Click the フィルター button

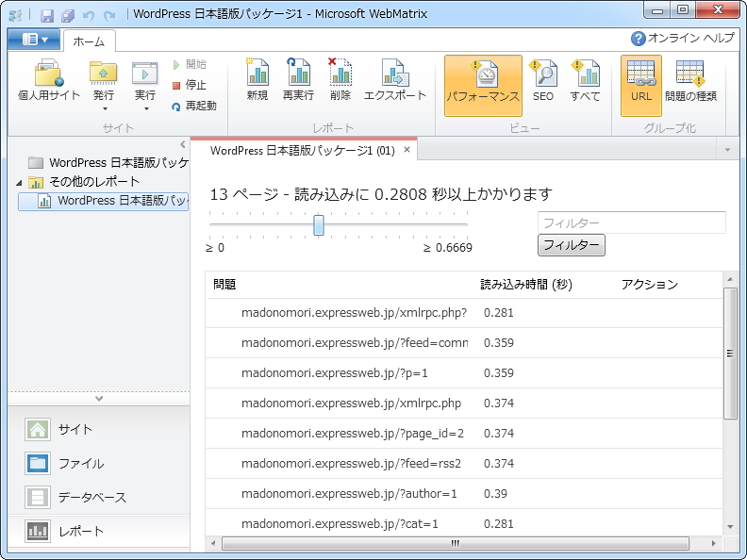pyautogui.click(x=572, y=245)
